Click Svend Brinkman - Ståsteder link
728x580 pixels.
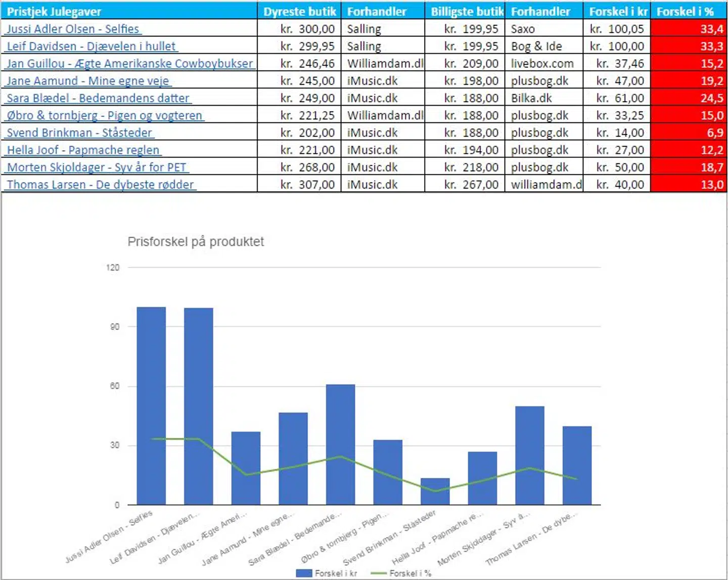(x=79, y=133)
